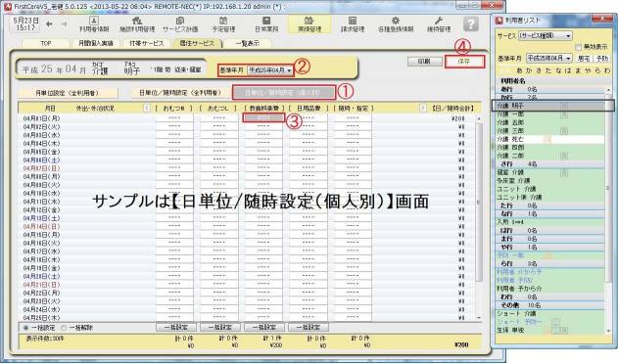Click the left column-scroll arrow before おむつM
This screenshot has width=618, height=364.
[x=147, y=108]
